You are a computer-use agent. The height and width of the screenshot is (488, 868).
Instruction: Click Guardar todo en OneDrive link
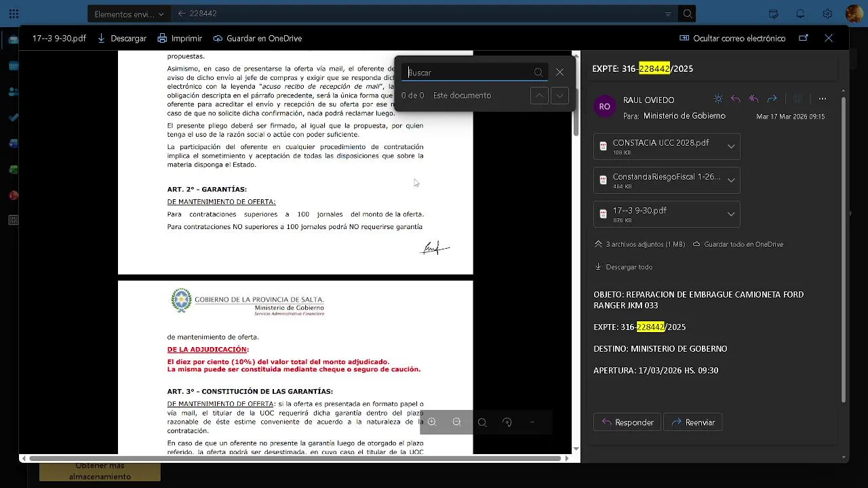pos(738,244)
